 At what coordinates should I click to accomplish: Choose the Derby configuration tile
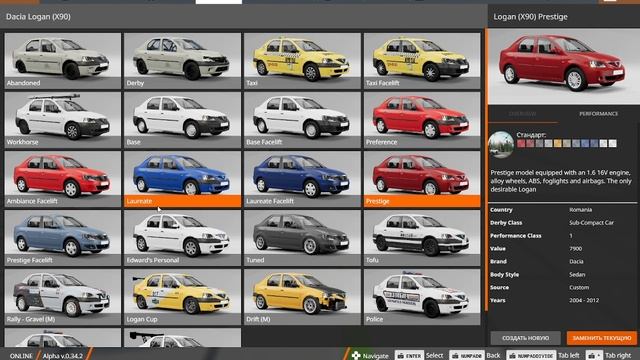(x=182, y=61)
